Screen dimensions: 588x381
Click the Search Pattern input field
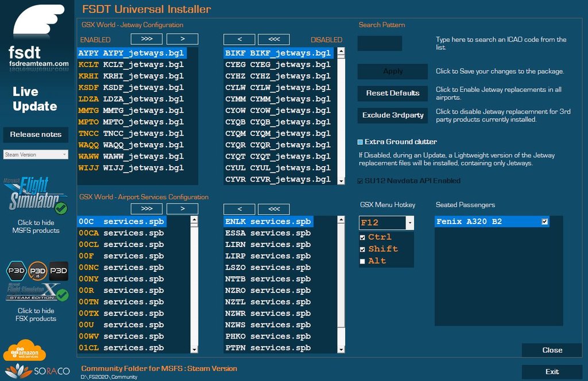(x=380, y=43)
